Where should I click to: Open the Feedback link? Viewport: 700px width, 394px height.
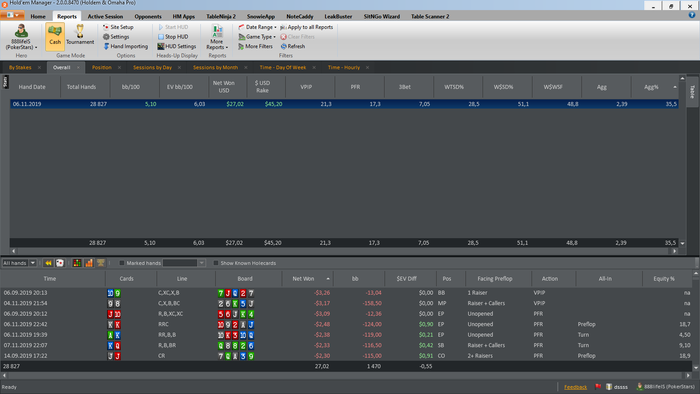(575, 387)
